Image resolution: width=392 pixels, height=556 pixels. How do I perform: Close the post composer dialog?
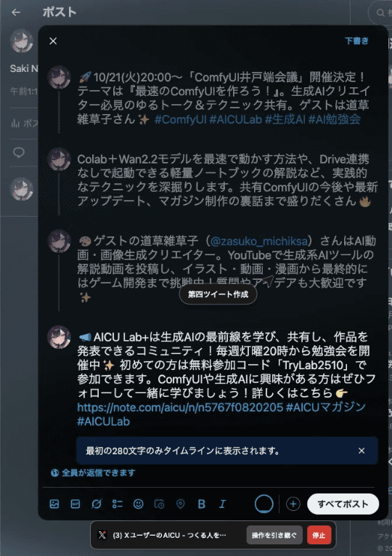click(x=53, y=41)
